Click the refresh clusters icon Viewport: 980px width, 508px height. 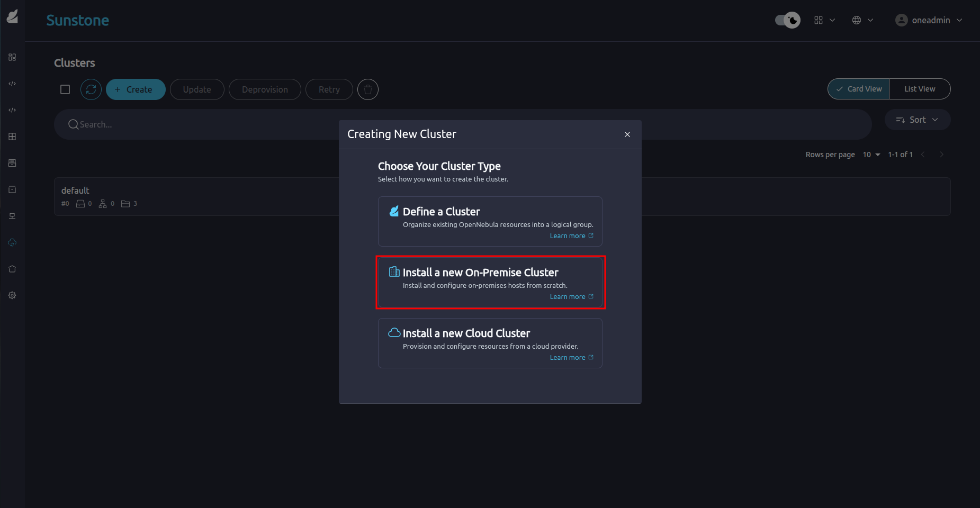91,89
